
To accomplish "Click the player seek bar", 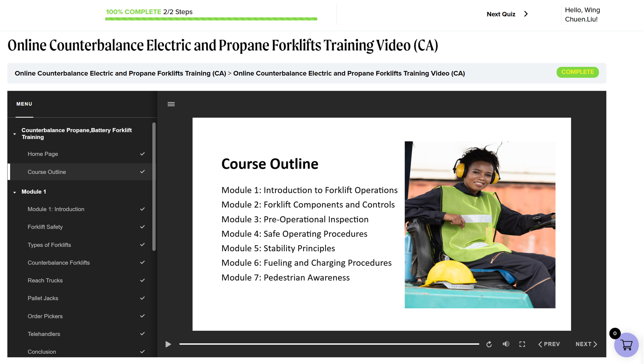I will [x=329, y=344].
